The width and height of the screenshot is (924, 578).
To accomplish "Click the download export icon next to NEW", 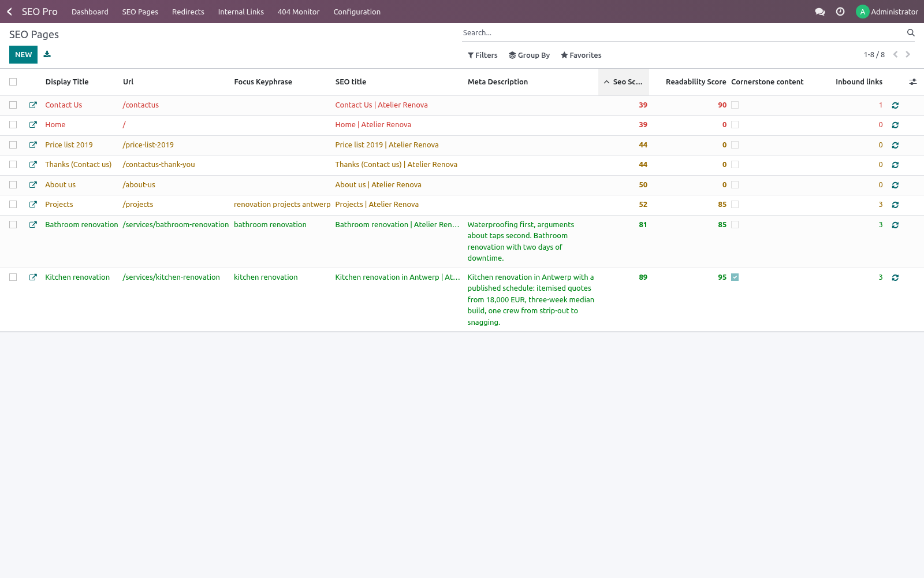I will [x=47, y=54].
